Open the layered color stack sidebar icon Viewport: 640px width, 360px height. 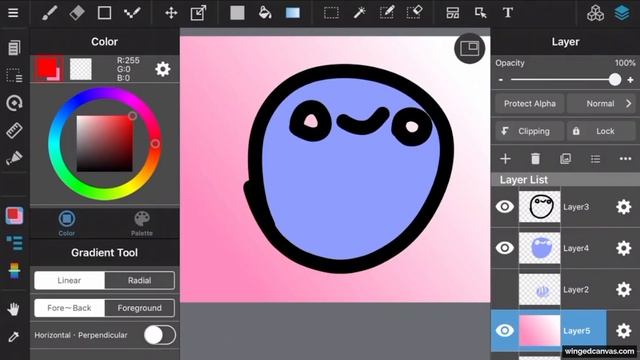[x=14, y=271]
